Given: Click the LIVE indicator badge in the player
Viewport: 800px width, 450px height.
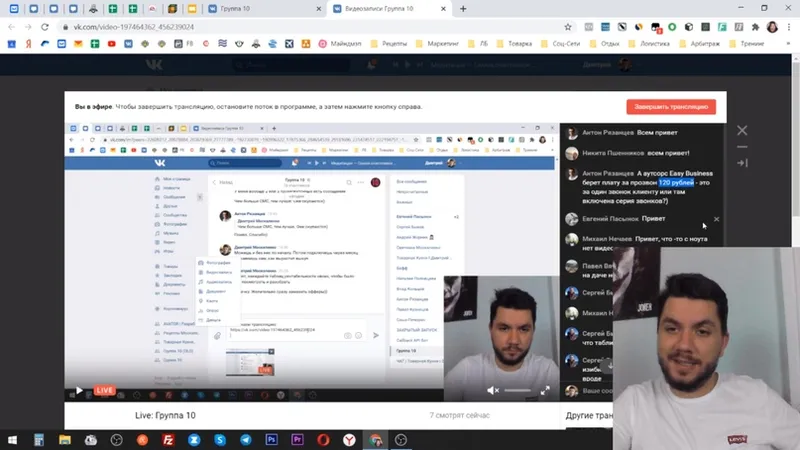Looking at the screenshot, I should [x=104, y=390].
